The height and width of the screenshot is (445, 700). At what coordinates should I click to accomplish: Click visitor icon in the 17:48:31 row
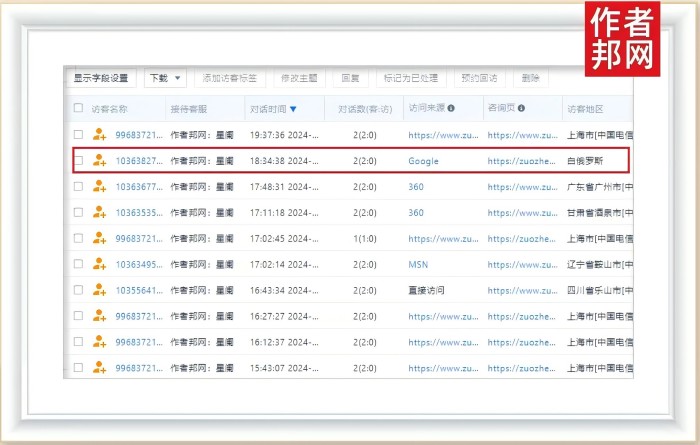coord(99,186)
